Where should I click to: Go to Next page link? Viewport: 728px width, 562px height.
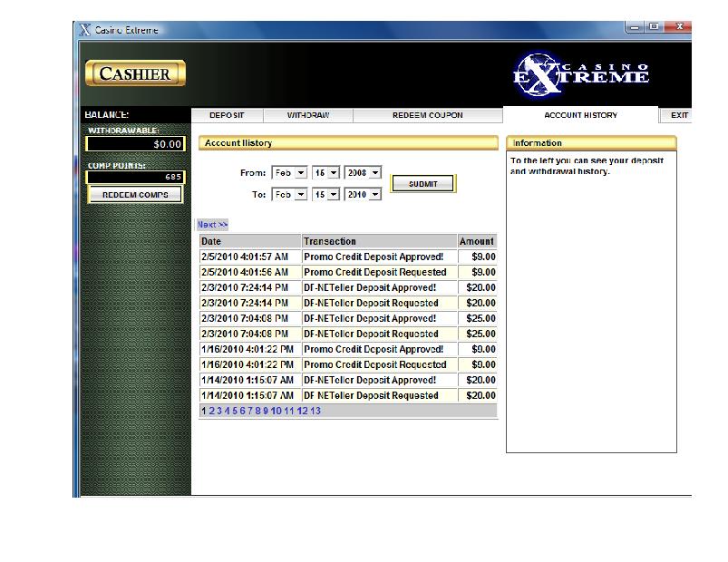(212, 225)
